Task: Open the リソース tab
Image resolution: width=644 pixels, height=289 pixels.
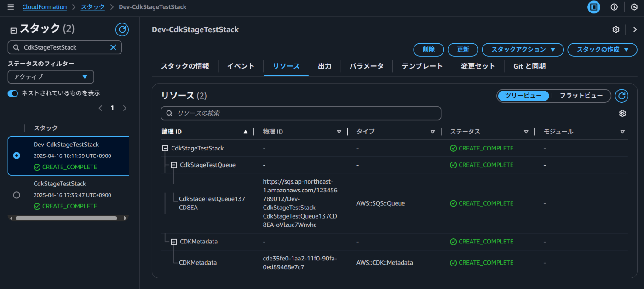Action: tap(286, 66)
